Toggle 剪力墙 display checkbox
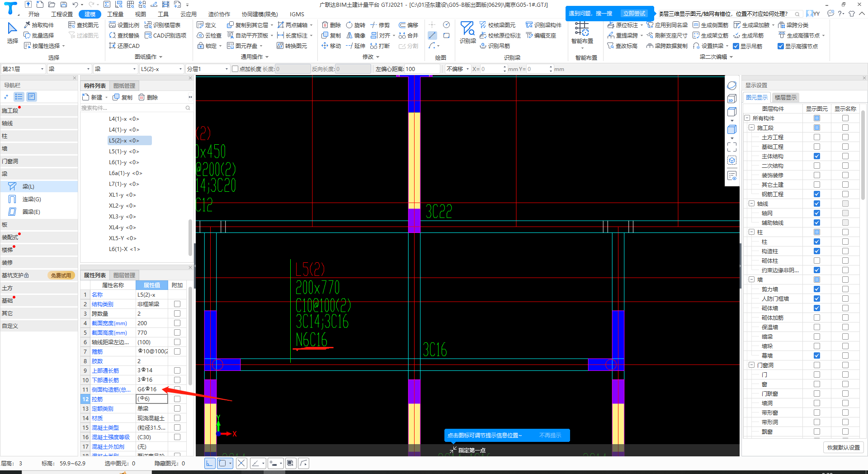 click(x=817, y=289)
